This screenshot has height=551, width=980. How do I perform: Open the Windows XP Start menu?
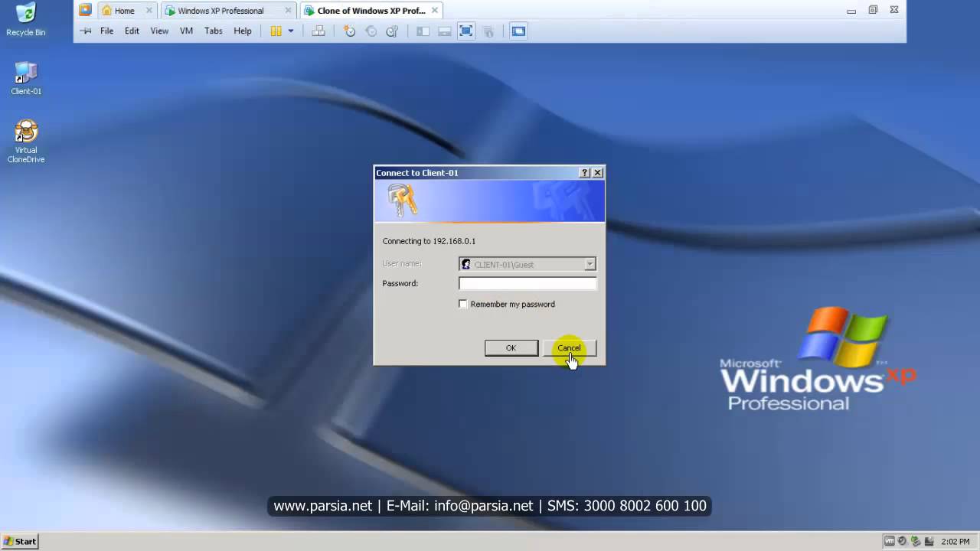coord(19,541)
